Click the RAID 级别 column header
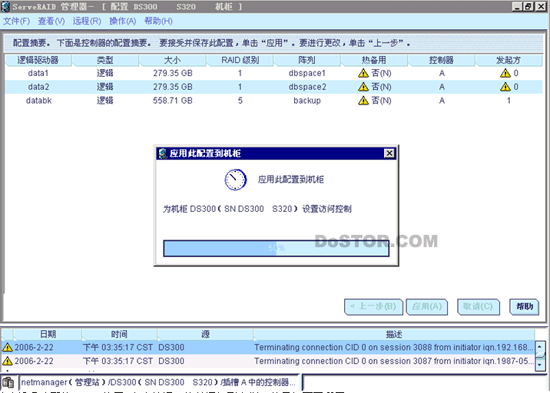 click(x=240, y=60)
